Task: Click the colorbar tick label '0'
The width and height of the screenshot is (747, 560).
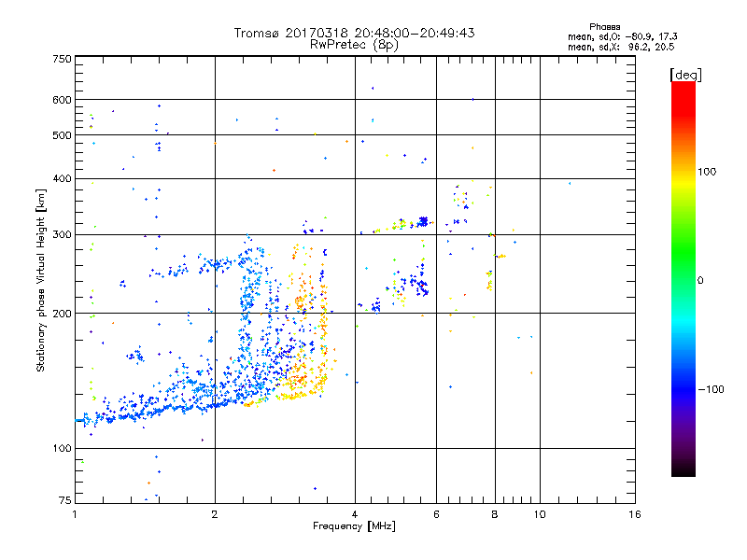Action: coord(699,281)
